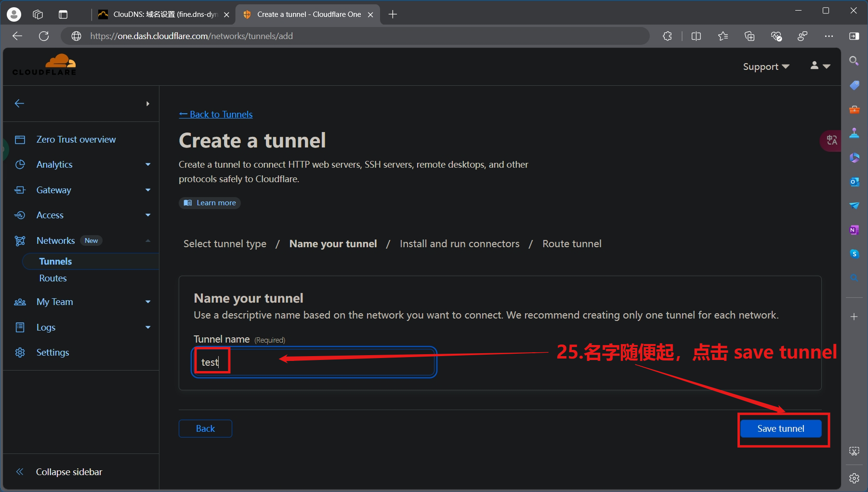The height and width of the screenshot is (492, 868).
Task: Open the browser split screen icon
Action: click(x=696, y=36)
